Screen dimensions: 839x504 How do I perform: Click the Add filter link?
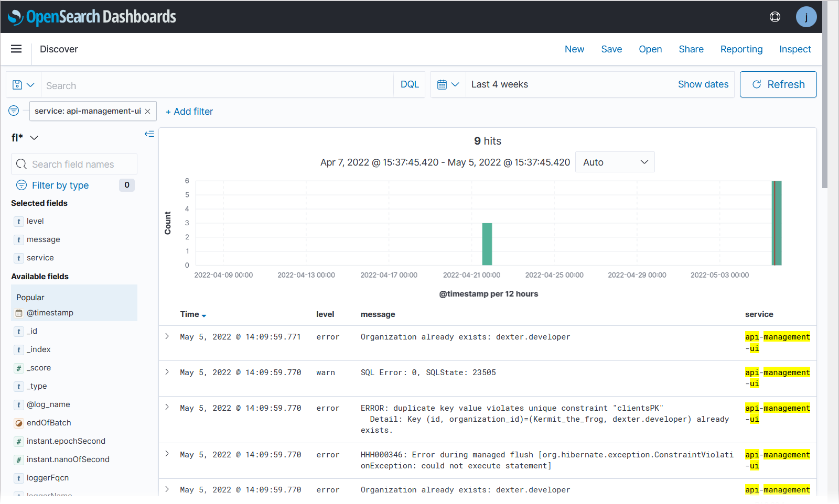click(189, 111)
